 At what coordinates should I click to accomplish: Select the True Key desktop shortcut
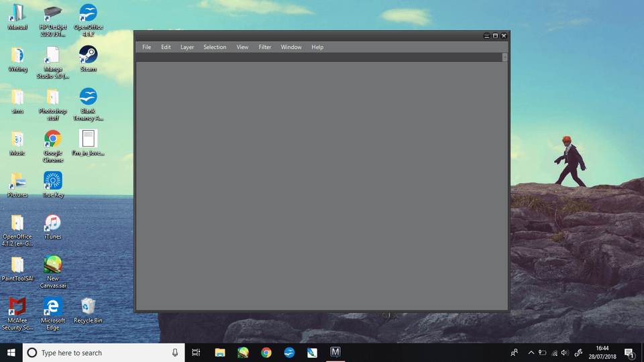(x=52, y=185)
